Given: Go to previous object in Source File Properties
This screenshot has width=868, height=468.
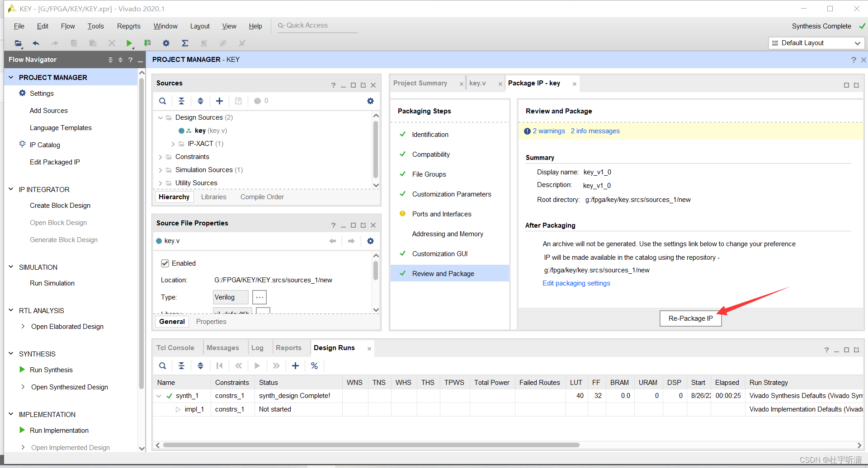Looking at the screenshot, I should 333,241.
